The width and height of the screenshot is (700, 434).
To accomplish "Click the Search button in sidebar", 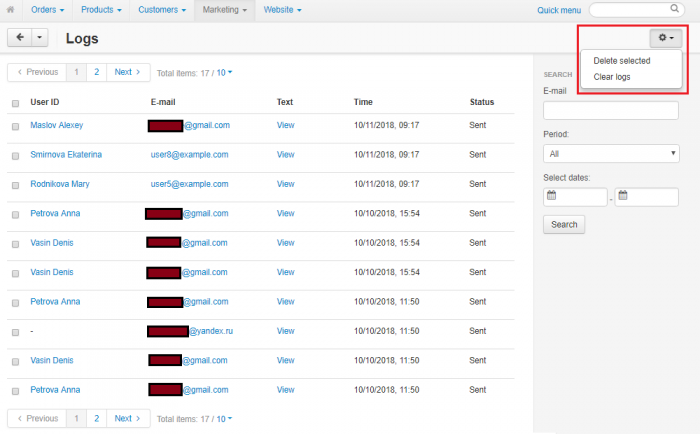I will [x=564, y=225].
